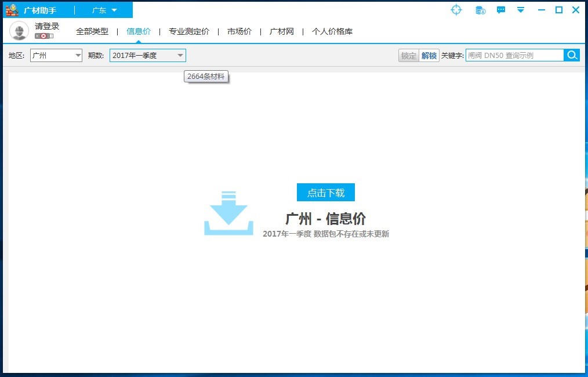The height and width of the screenshot is (377, 588).
Task: Open the database coin icon
Action: (x=480, y=10)
